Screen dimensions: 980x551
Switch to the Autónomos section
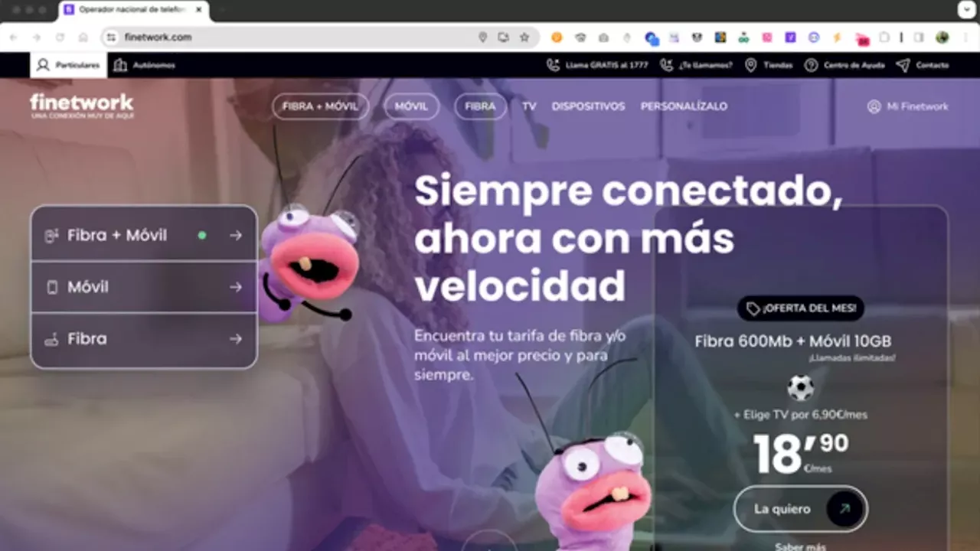pos(144,65)
